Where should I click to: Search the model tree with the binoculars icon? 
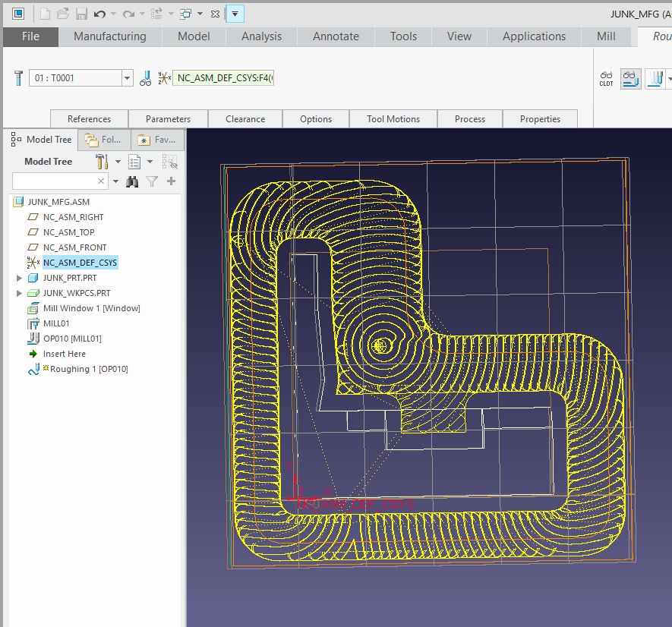tap(133, 181)
